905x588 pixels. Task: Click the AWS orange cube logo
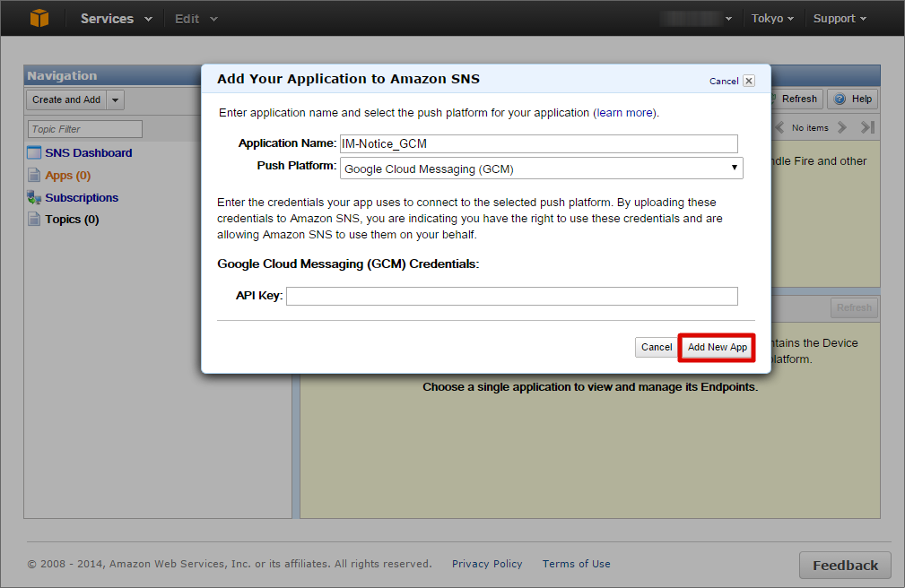tap(39, 18)
